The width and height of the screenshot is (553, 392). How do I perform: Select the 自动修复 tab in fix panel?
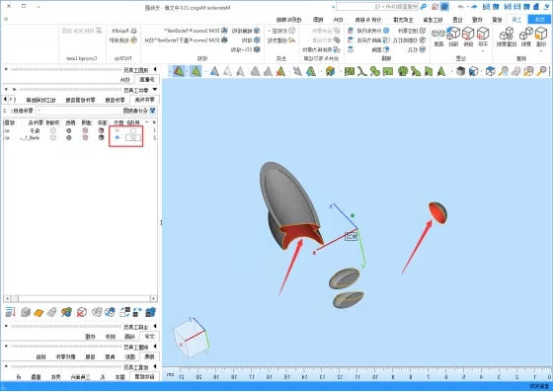[x=144, y=377]
